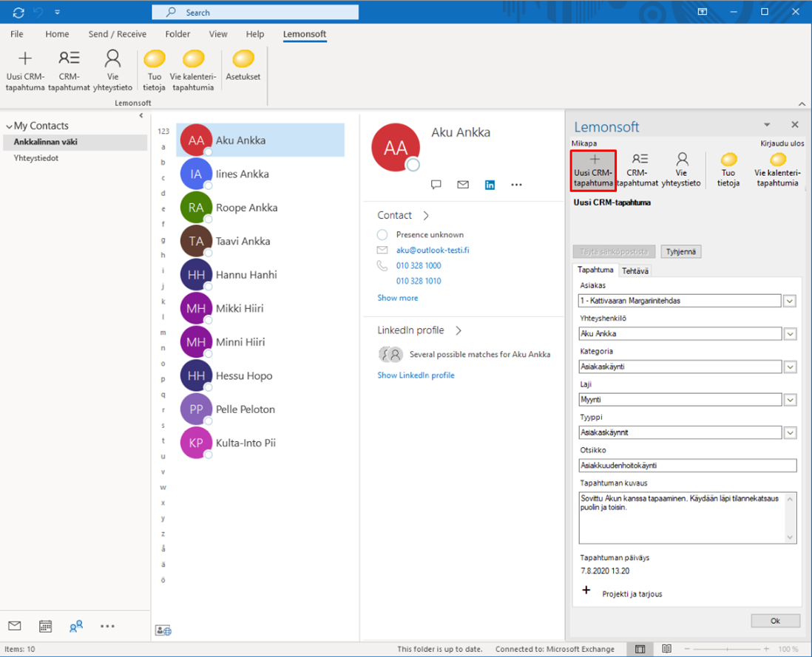Collapse the folder pane arrow
The width and height of the screenshot is (812, 657).
pyautogui.click(x=141, y=116)
